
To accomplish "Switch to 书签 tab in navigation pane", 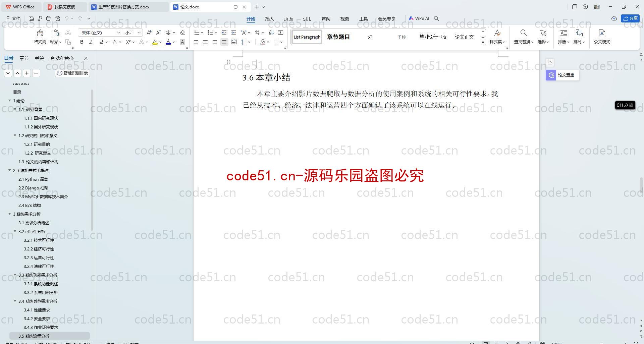I will [39, 58].
